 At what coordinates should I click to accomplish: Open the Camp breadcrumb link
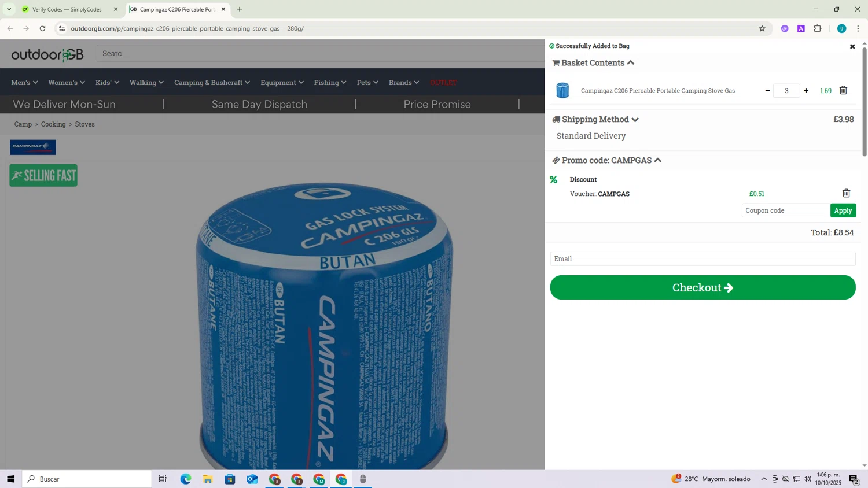(23, 124)
